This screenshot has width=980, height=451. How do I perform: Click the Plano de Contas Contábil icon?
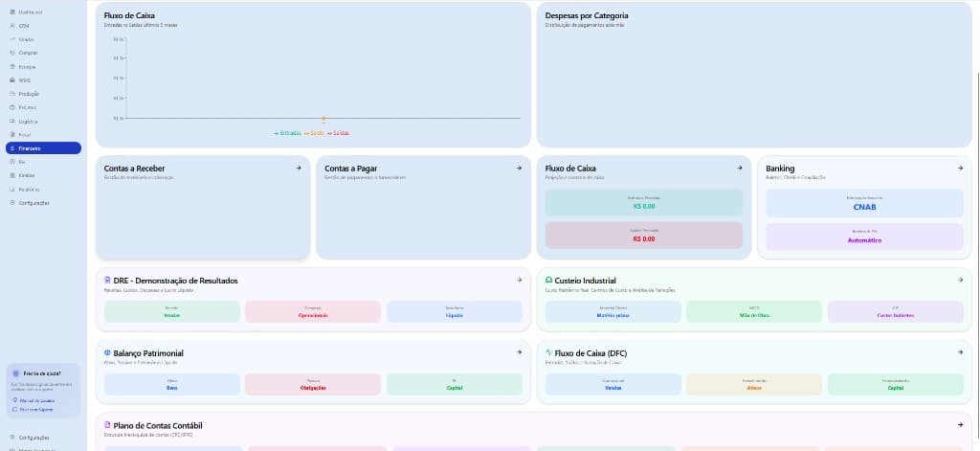[x=107, y=425]
